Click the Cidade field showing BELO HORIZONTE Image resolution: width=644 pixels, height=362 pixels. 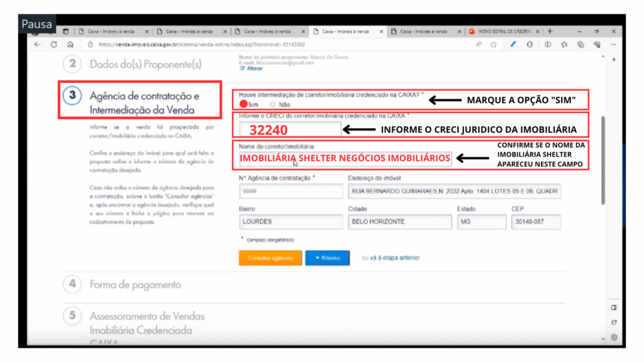[399, 222]
